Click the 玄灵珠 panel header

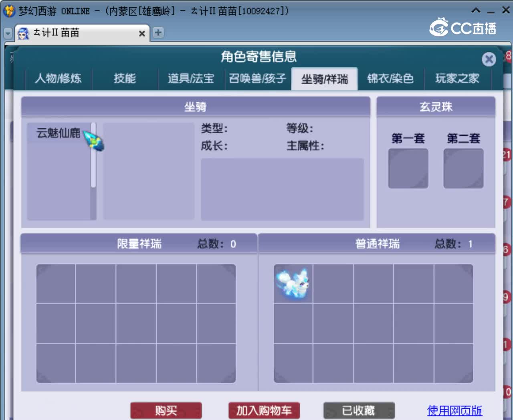(436, 107)
